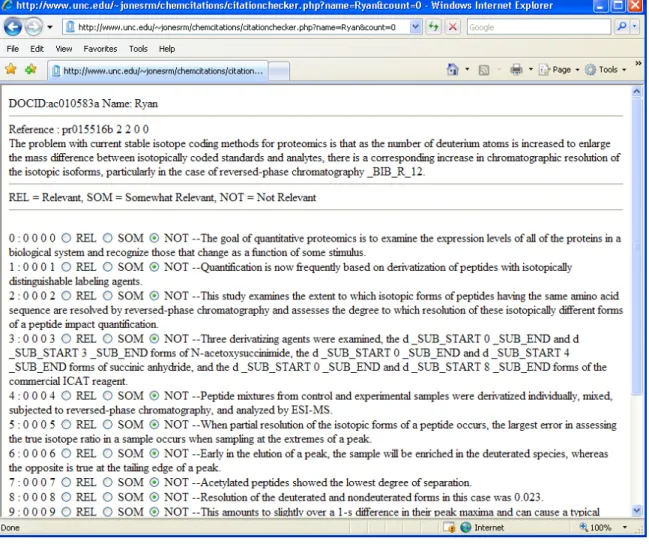Show more toolbar commands chevron
This screenshot has width=649, height=544.
pos(638,63)
